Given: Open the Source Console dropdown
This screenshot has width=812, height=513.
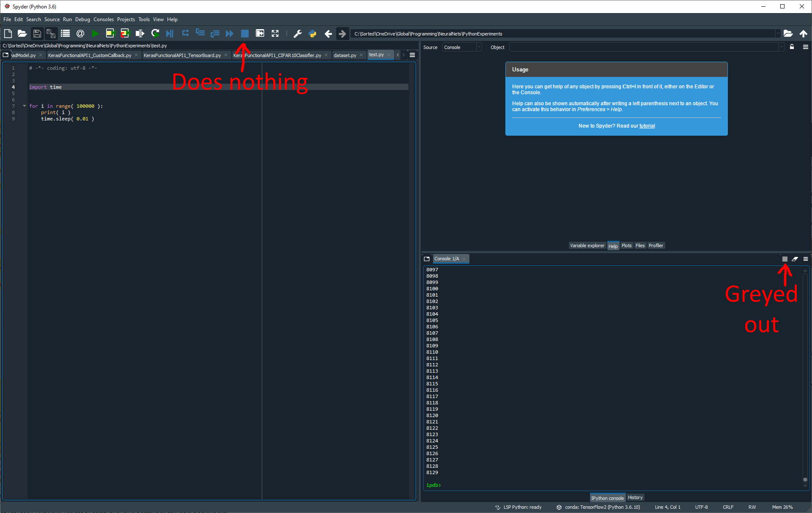Looking at the screenshot, I should click(462, 47).
